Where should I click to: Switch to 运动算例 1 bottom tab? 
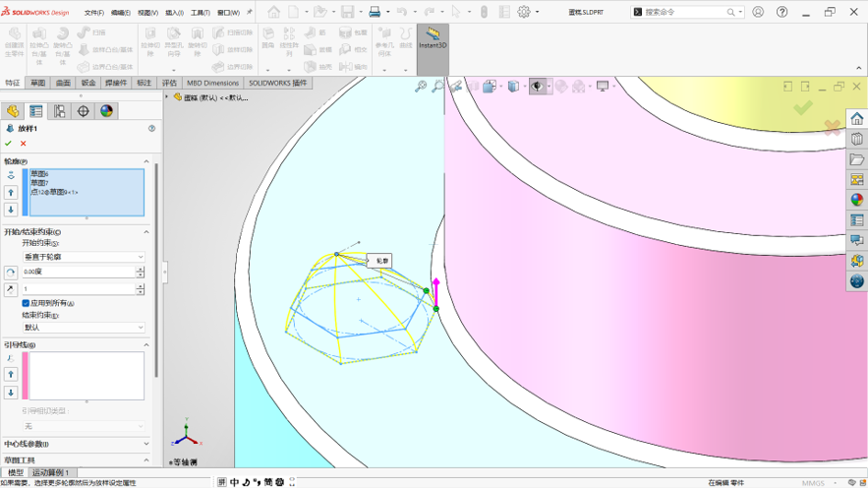click(x=50, y=472)
